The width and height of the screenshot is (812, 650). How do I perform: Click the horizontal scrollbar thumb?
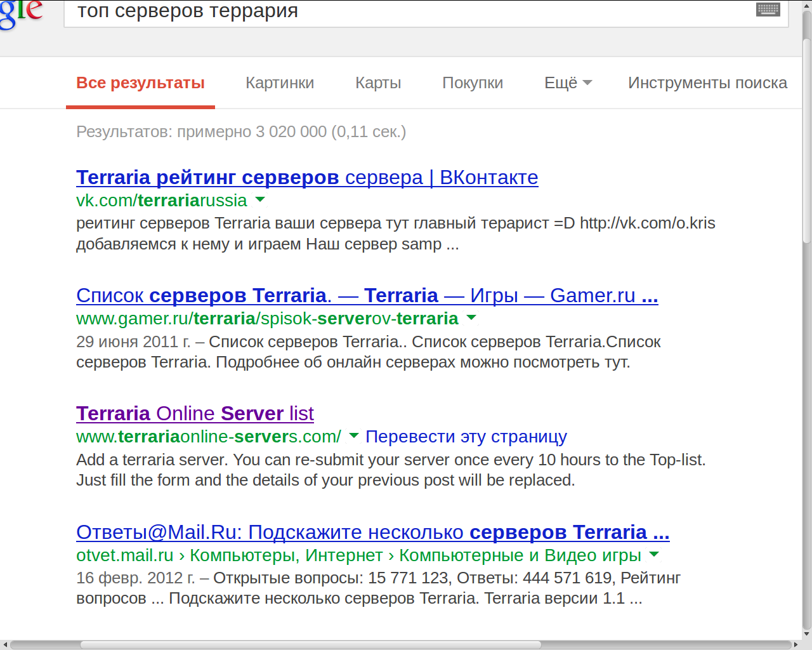pyautogui.click(x=310, y=645)
